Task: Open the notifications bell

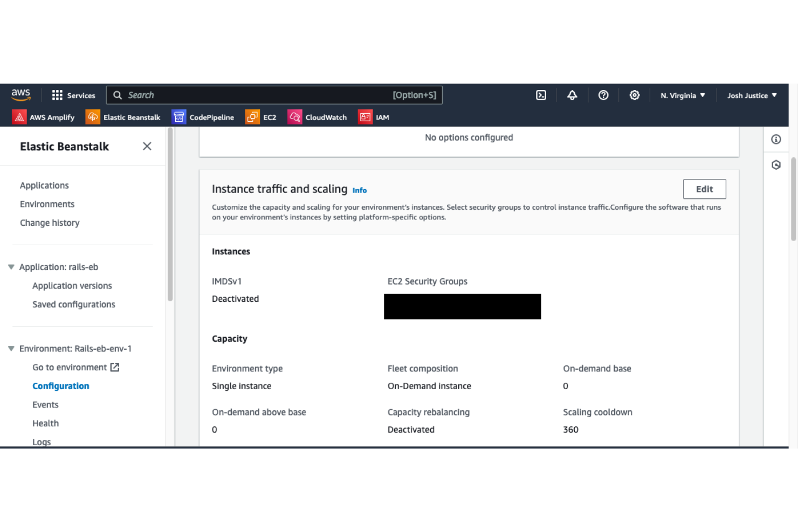Action: click(x=572, y=95)
